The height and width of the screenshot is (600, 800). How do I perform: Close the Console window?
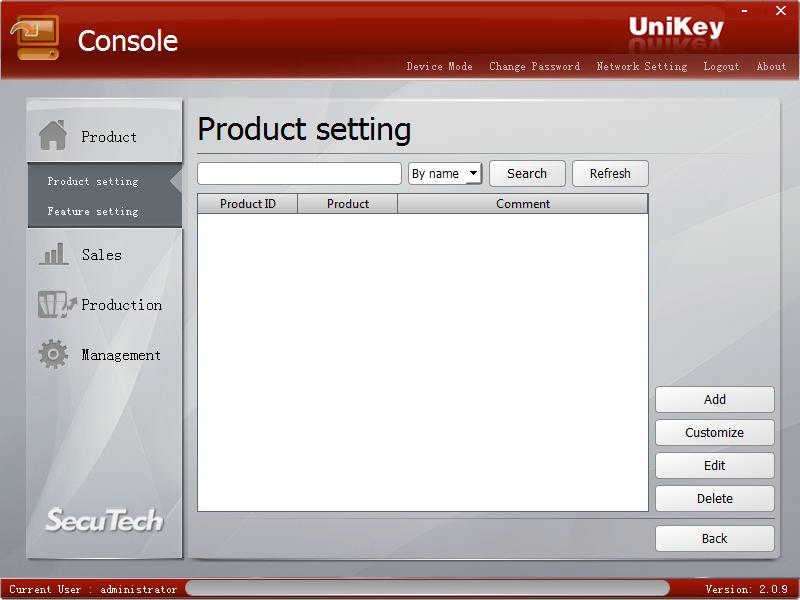pyautogui.click(x=781, y=10)
